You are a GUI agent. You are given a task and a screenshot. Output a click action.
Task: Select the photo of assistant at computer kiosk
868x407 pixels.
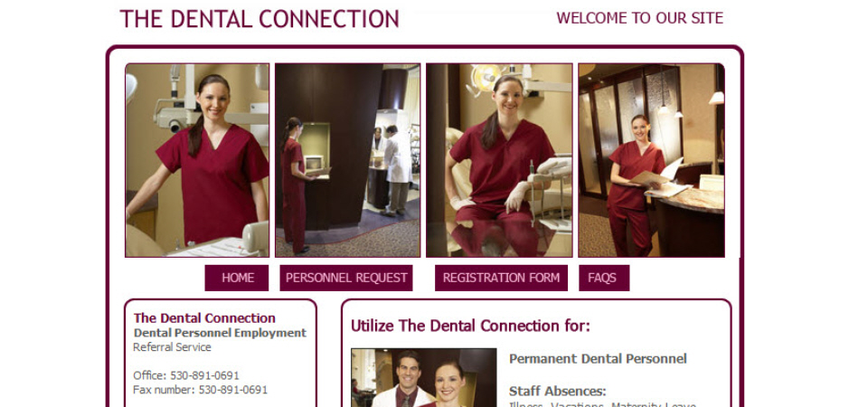pyautogui.click(x=347, y=160)
